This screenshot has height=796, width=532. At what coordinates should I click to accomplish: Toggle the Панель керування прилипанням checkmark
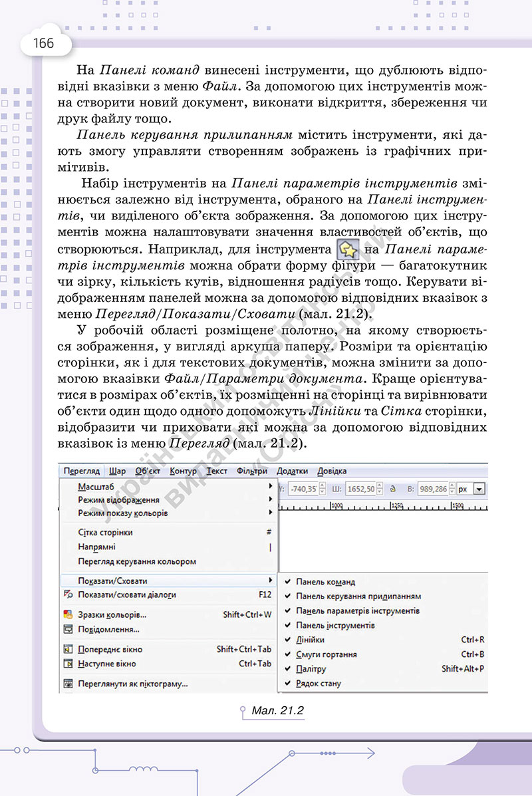[x=288, y=596]
